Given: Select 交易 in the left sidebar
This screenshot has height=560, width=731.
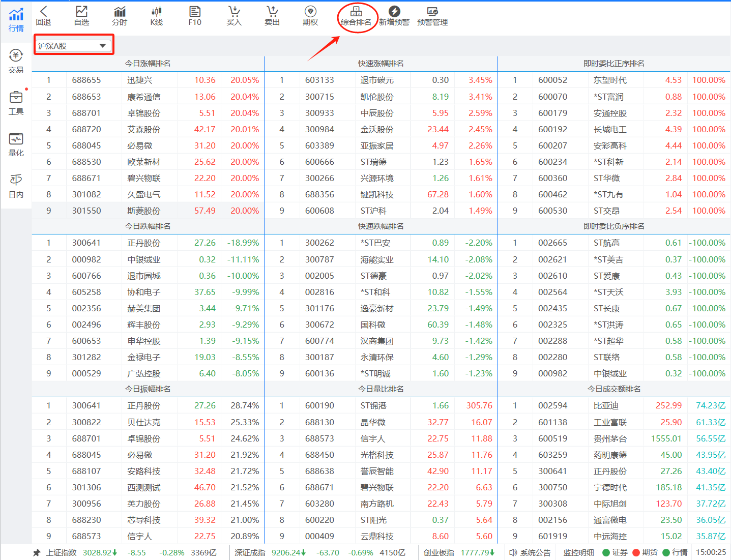Looking at the screenshot, I should pos(16,61).
